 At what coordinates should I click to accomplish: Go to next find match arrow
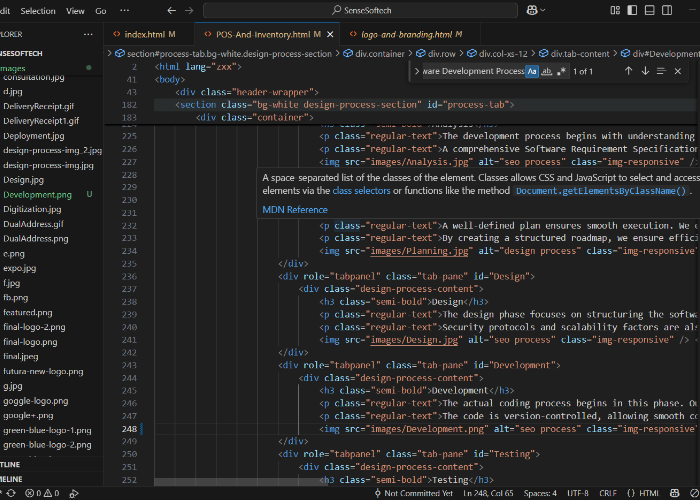pyautogui.click(x=645, y=71)
